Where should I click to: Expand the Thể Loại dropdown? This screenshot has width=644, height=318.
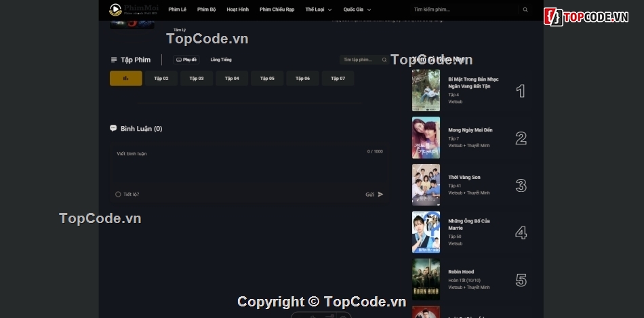tap(319, 9)
